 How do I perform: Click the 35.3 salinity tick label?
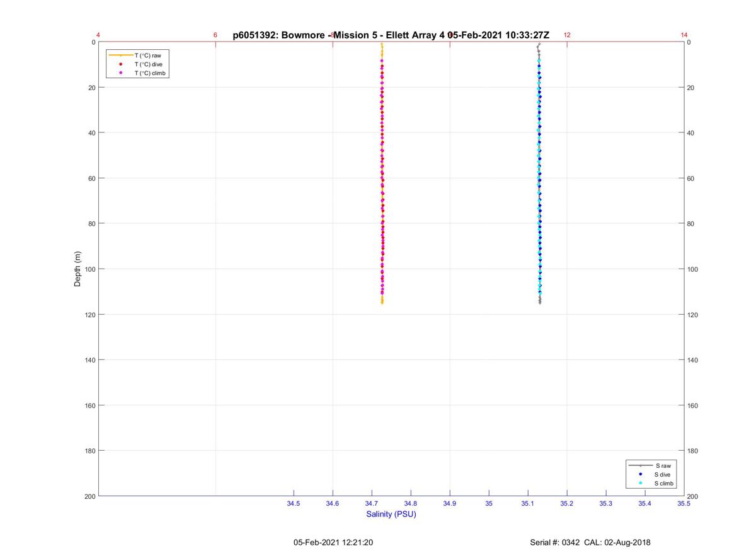pos(606,504)
